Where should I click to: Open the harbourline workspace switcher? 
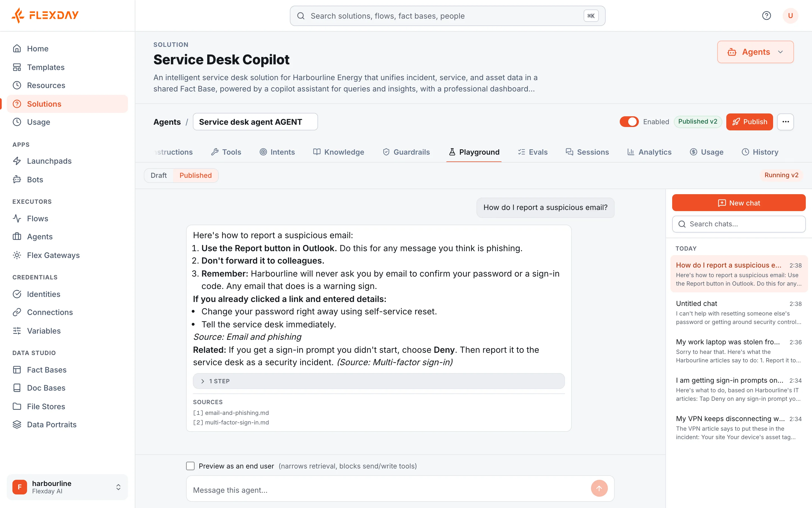point(67,487)
